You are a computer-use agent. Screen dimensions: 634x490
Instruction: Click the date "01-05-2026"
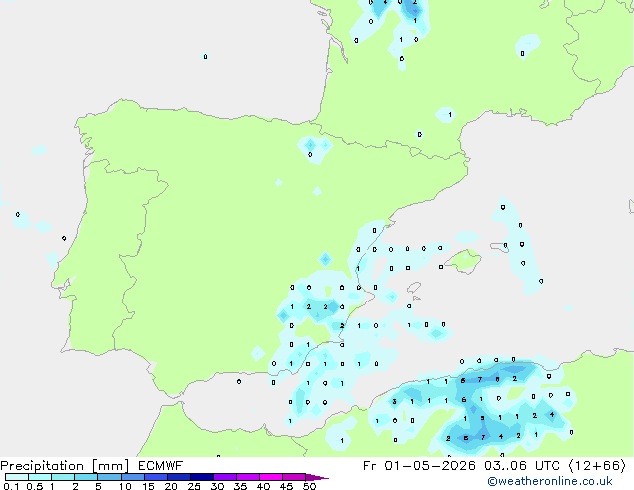430,466
